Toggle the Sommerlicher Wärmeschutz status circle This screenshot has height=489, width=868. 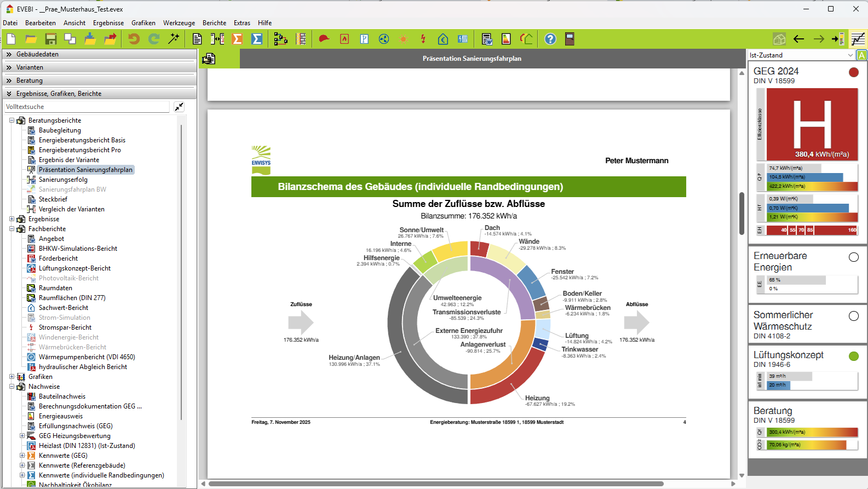click(853, 316)
